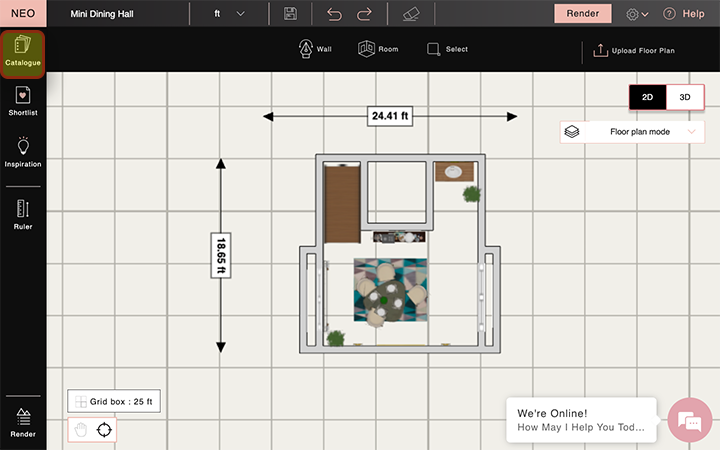The width and height of the screenshot is (720, 450).
Task: Click Upload Floor Plan
Action: point(634,51)
